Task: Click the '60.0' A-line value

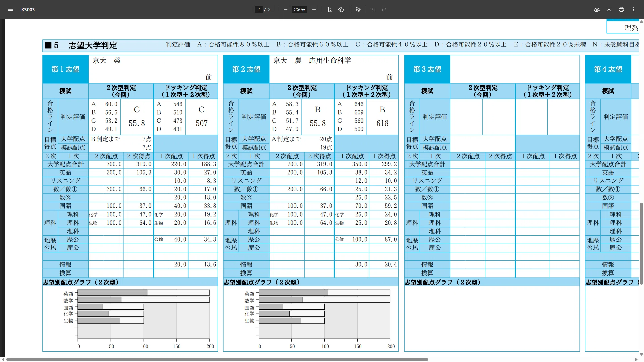Action: click(111, 104)
